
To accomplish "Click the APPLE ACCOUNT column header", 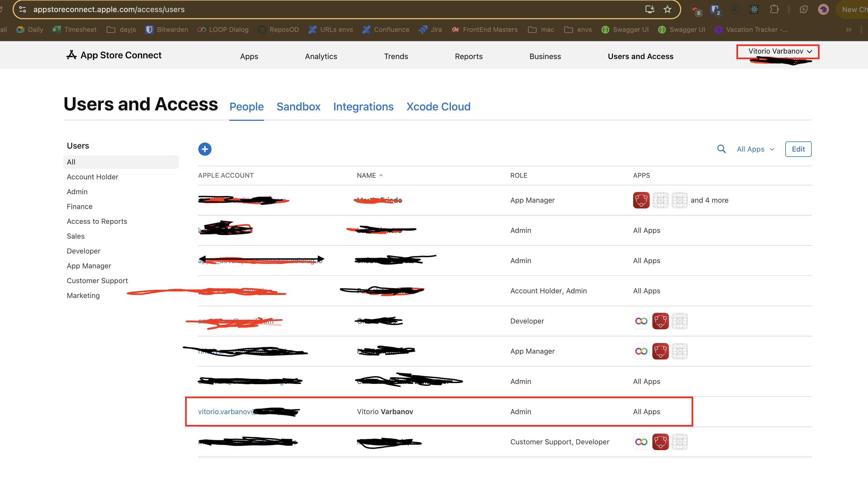I will point(226,175).
